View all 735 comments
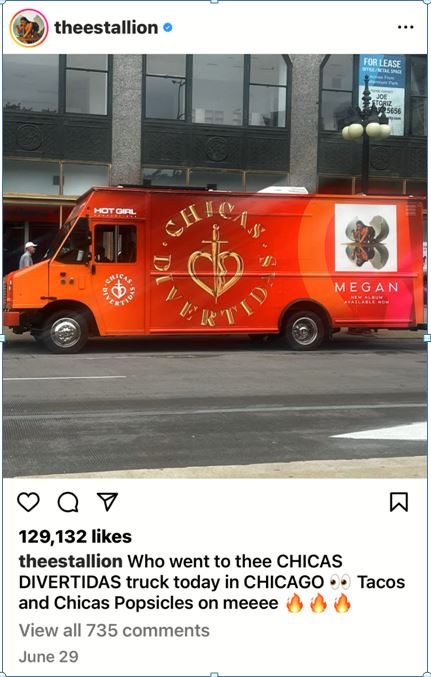431x677 pixels. 114,630
